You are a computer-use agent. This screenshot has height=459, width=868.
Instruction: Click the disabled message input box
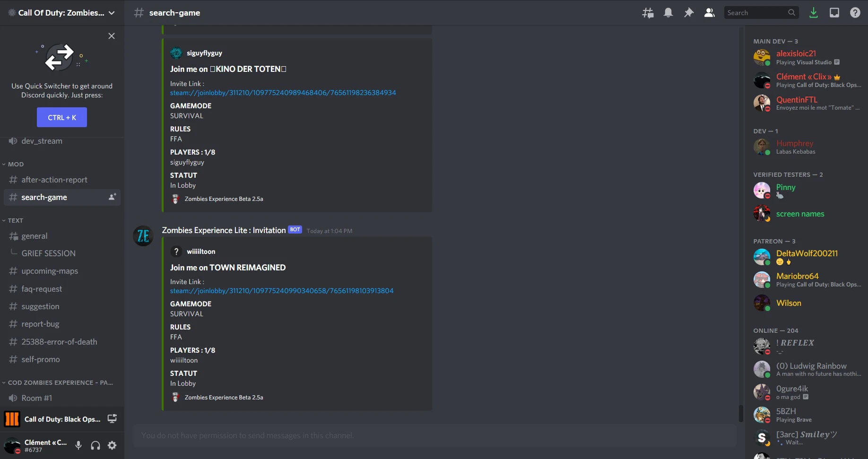[x=434, y=435]
